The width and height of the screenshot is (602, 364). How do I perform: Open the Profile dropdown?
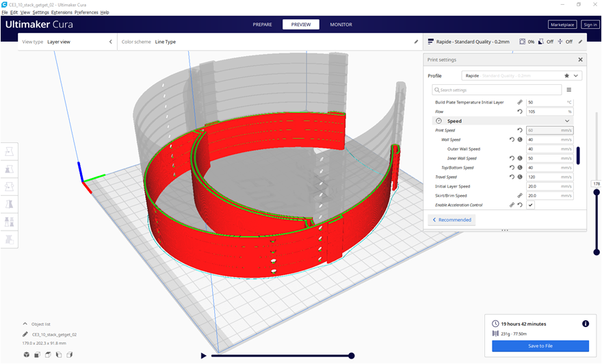(522, 76)
